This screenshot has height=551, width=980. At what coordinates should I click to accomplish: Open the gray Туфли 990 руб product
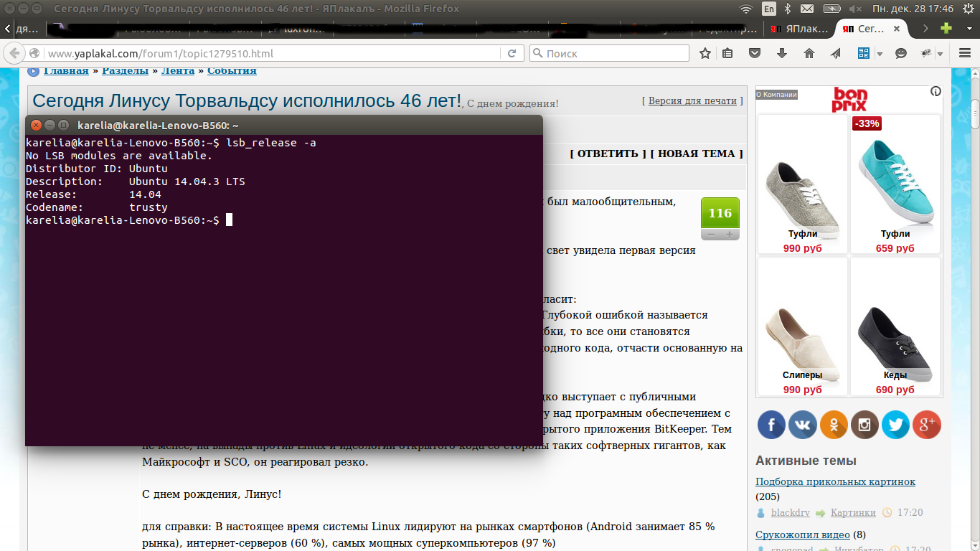(803, 184)
